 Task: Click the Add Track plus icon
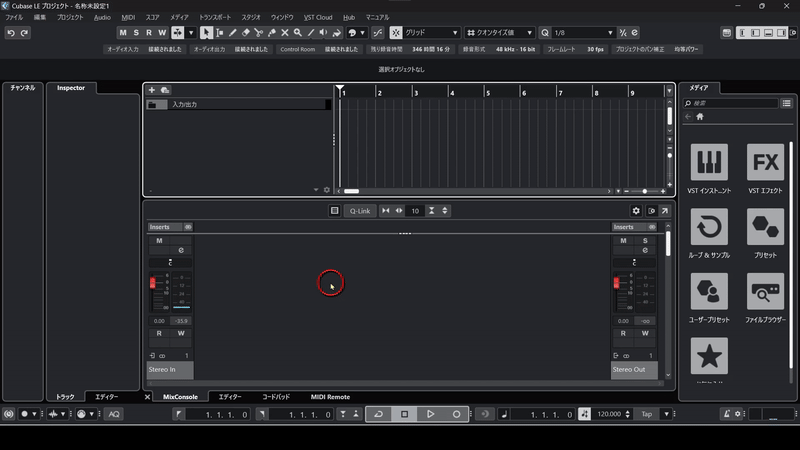pos(152,90)
